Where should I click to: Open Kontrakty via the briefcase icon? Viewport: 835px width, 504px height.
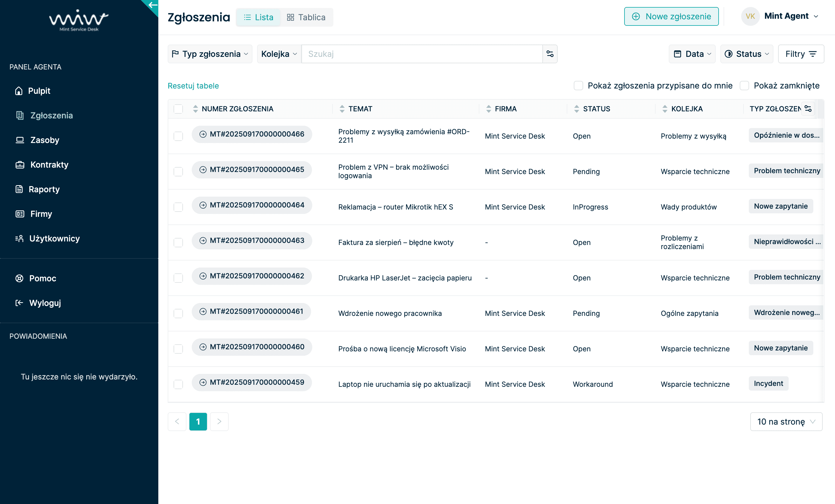coord(20,165)
